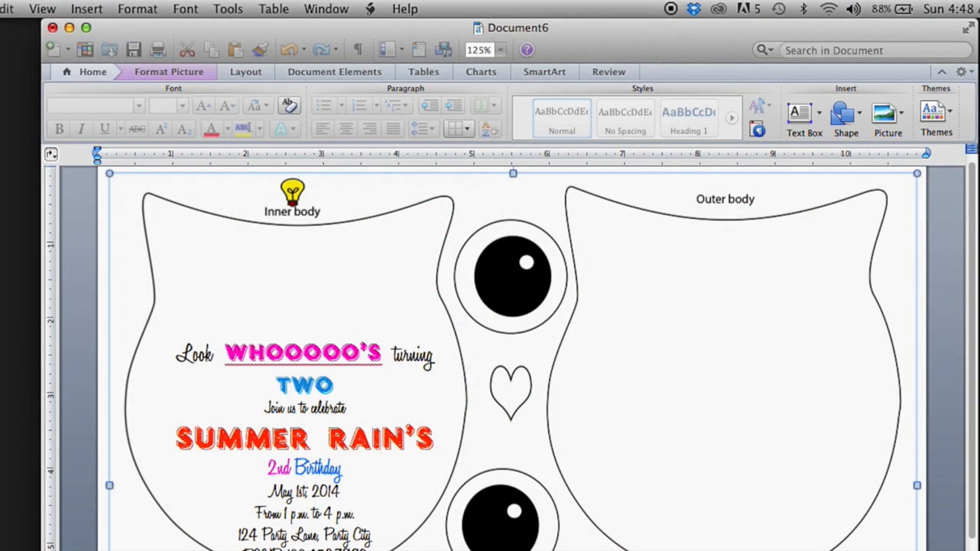The width and height of the screenshot is (980, 551).
Task: Open the zoom percentage dropdown
Action: point(501,50)
